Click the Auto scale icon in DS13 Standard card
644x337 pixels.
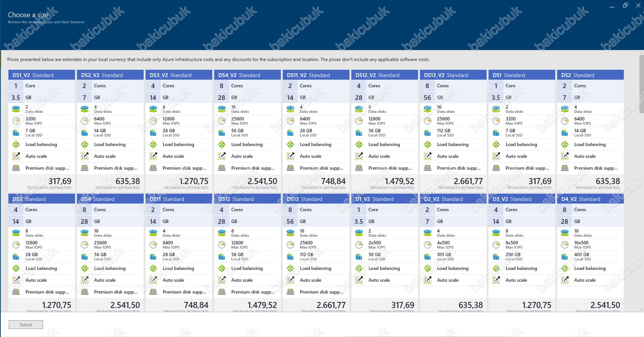click(x=290, y=280)
